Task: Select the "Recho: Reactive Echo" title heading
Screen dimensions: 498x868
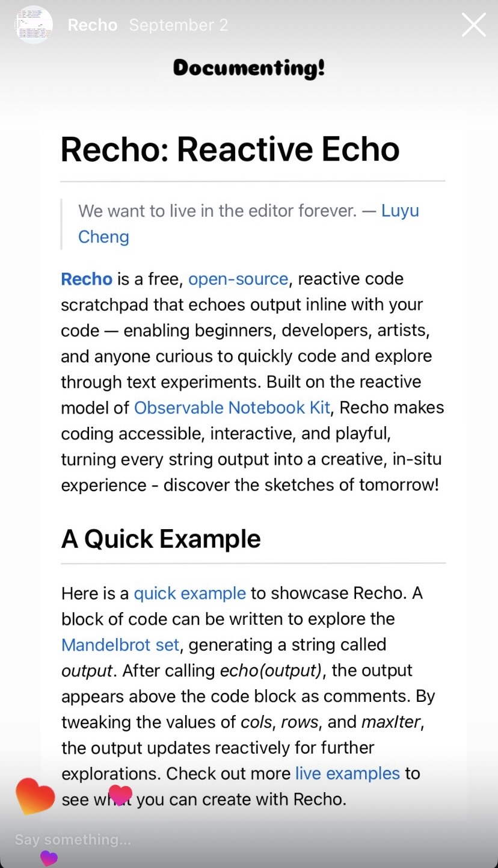Action: click(x=230, y=149)
